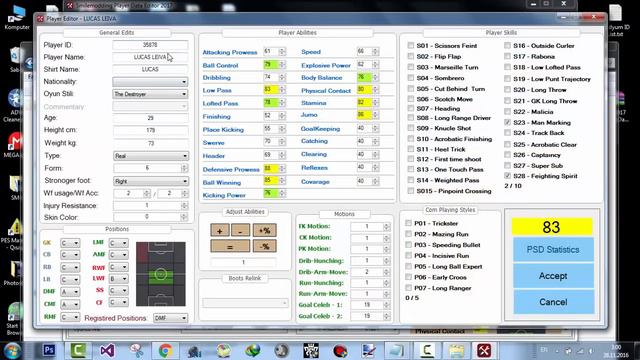Click the plus adjust abilities button
Screen dimensions: 640x360
(220, 230)
